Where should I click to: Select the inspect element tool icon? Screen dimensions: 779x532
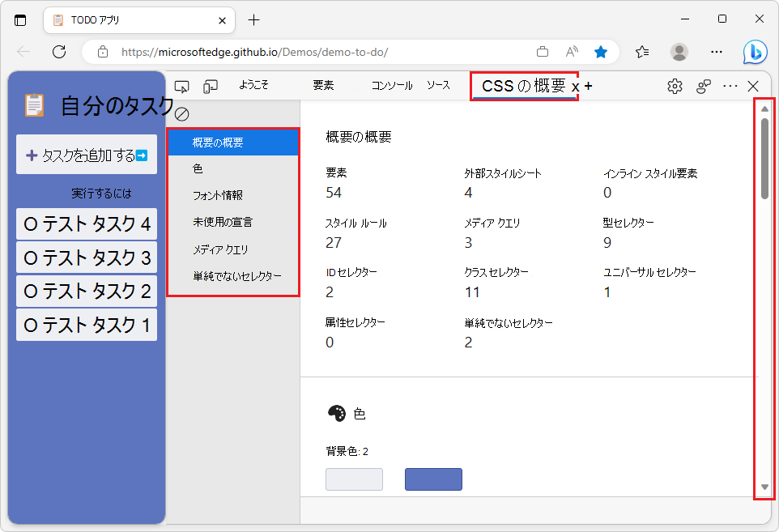point(181,85)
